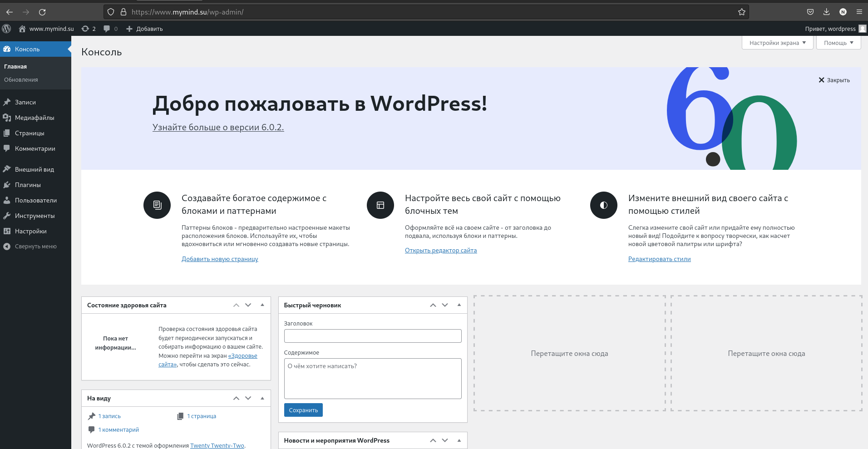Click the Pocket save icon
This screenshot has width=868, height=449.
pyautogui.click(x=810, y=12)
